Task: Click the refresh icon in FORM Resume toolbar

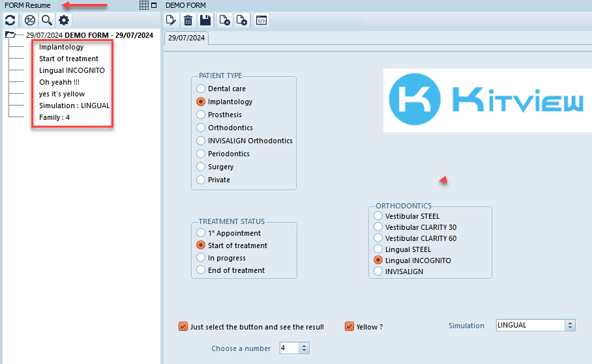Action: click(10, 20)
